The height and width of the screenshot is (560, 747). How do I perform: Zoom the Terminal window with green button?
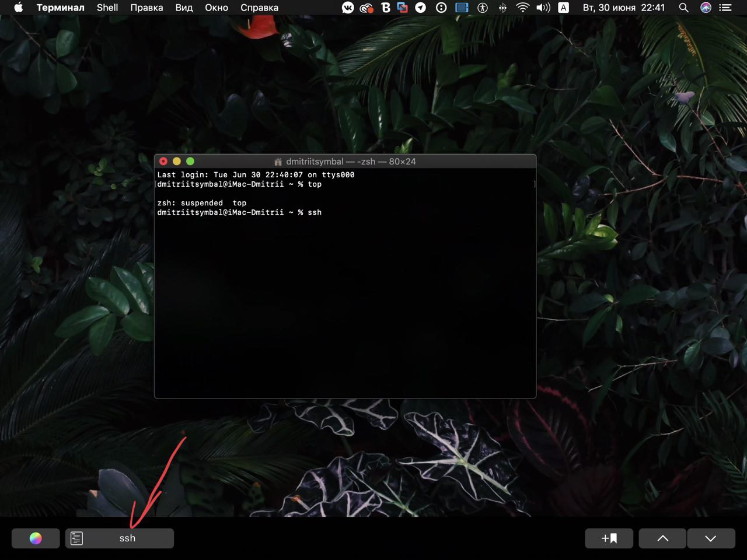[190, 161]
